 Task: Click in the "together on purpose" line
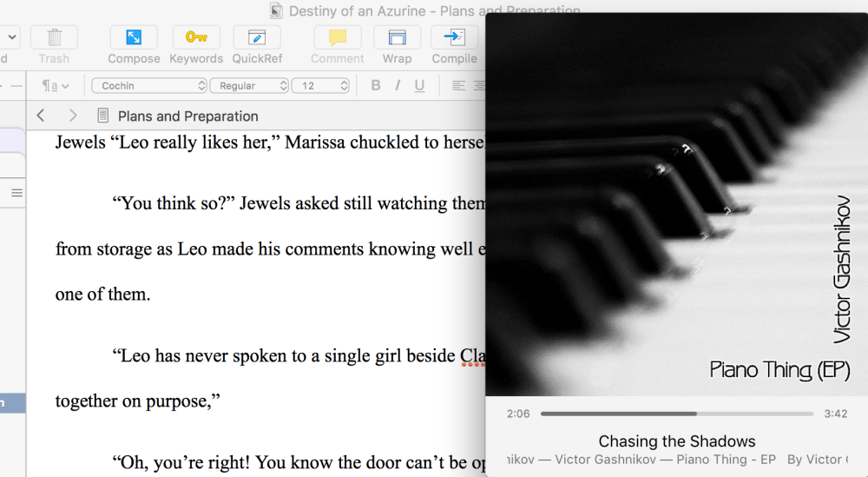click(137, 401)
